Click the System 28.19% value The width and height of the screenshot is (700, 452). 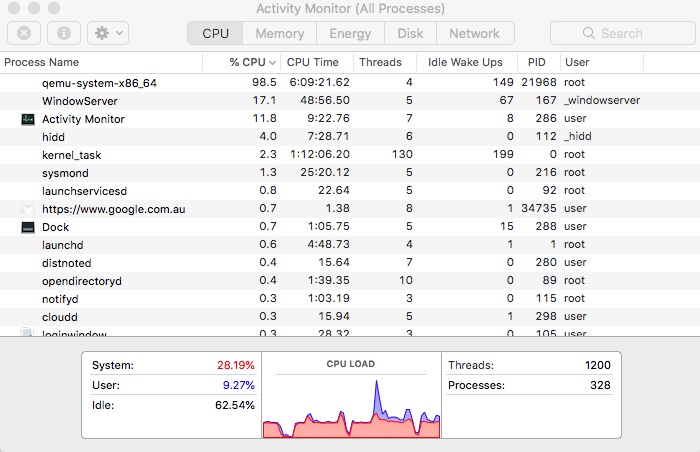(236, 365)
